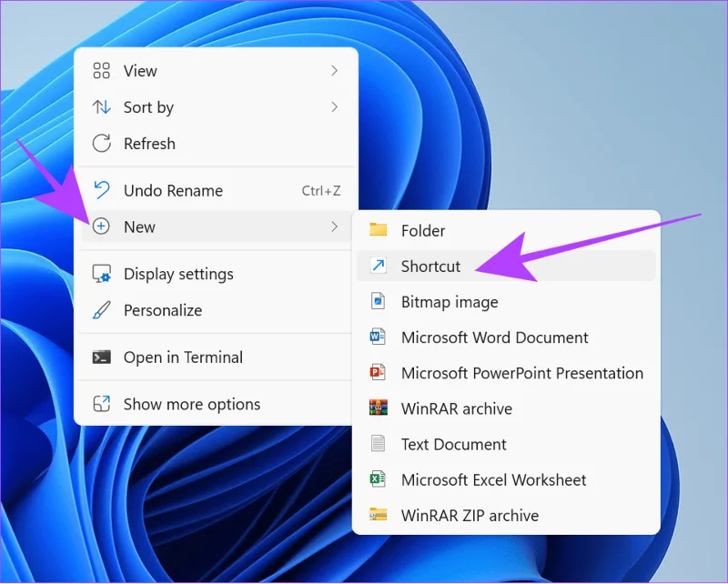Screen dimensions: 728x584
Task: Create a Microsoft PowerPoint Presentation
Action: pos(506,373)
